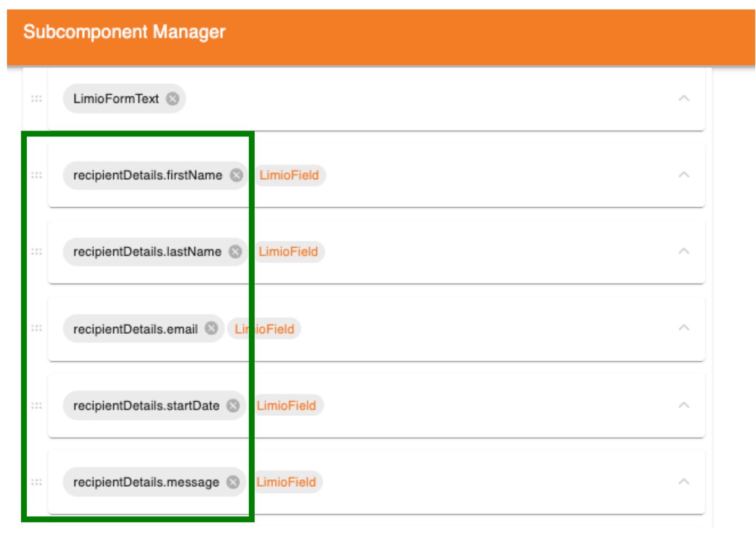The image size is (756, 535).
Task: Collapse the LimioFormText row
Action: click(684, 99)
